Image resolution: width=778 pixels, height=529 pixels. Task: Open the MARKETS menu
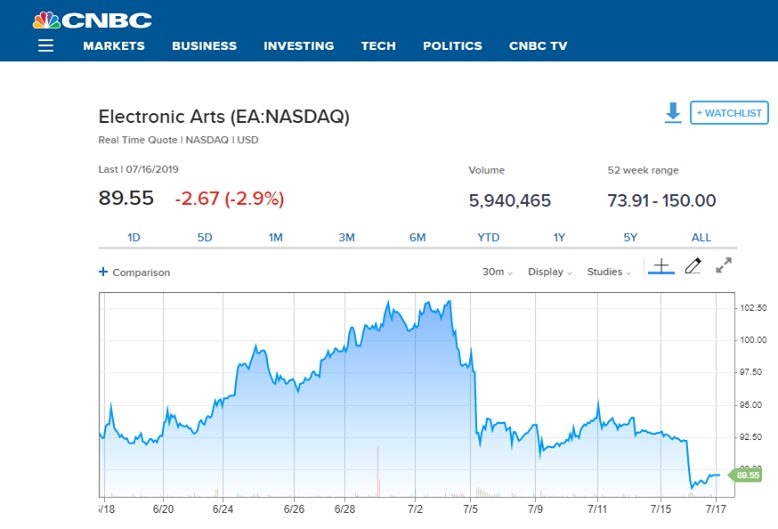coord(114,46)
